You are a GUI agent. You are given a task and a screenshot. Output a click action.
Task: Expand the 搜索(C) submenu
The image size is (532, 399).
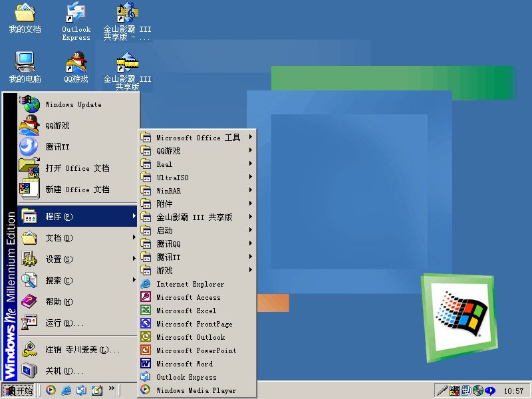(x=78, y=280)
